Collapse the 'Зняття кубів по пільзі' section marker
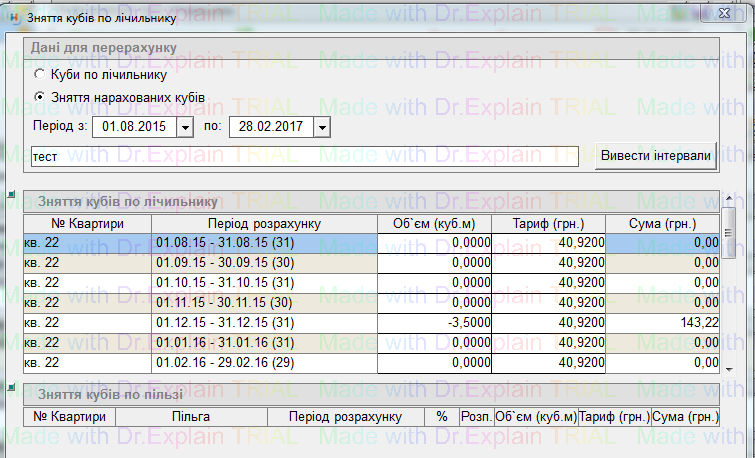 point(10,384)
